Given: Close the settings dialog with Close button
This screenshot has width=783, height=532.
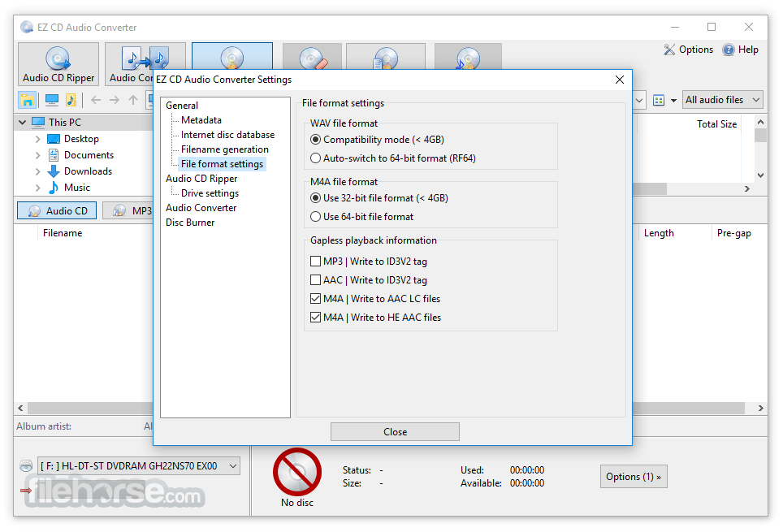Looking at the screenshot, I should 395,431.
